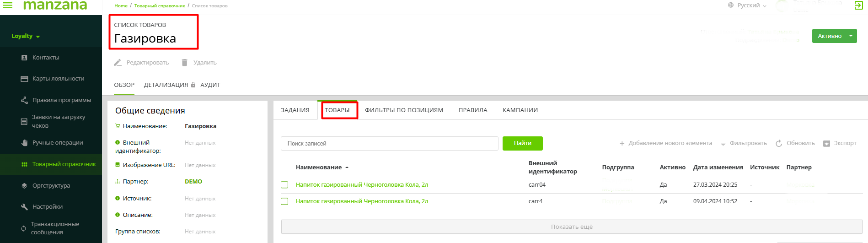Expand the Loyalty dropdown in sidebar

point(26,36)
